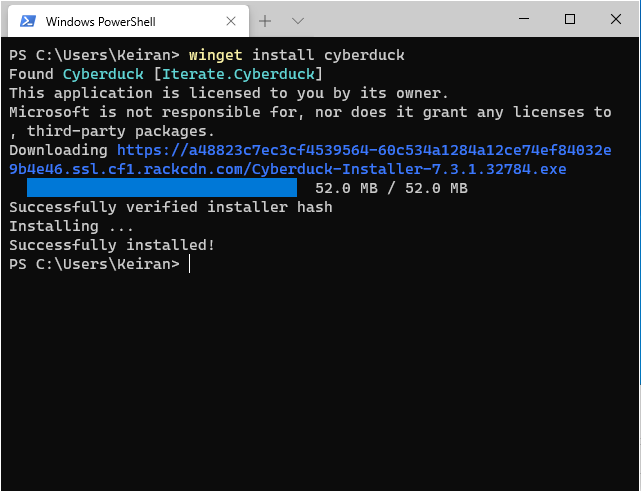Maximize the terminal window
The image size is (641, 491).
(x=569, y=19)
